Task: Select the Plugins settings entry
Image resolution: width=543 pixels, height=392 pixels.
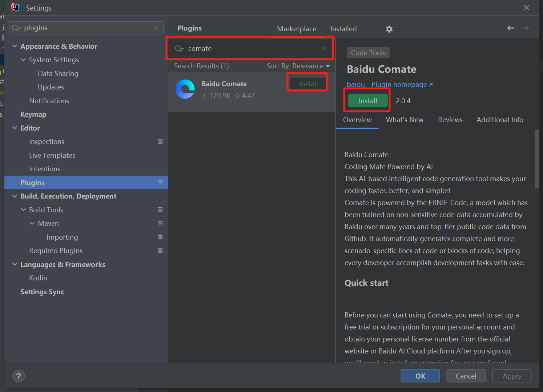Action: pos(86,183)
